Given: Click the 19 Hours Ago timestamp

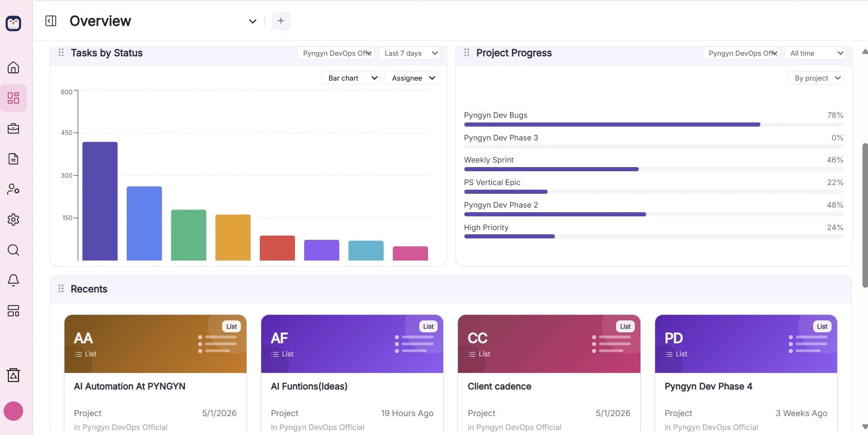Looking at the screenshot, I should point(407,413).
